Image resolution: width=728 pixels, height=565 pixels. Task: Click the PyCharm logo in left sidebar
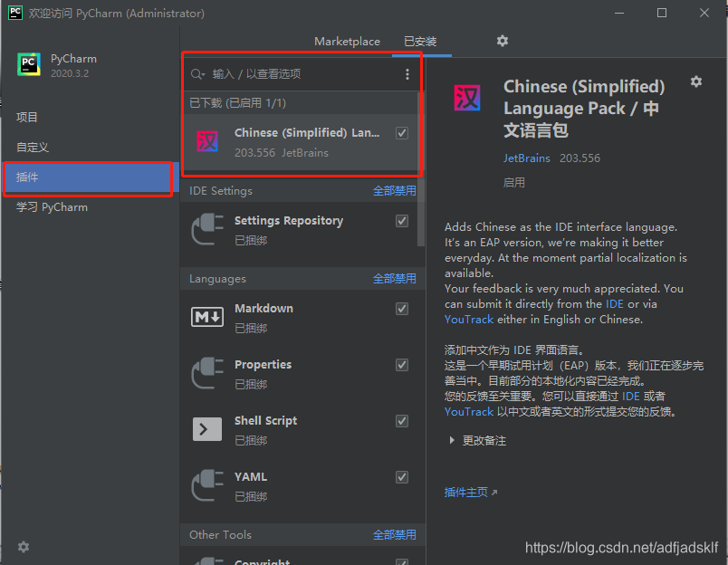pos(29,64)
